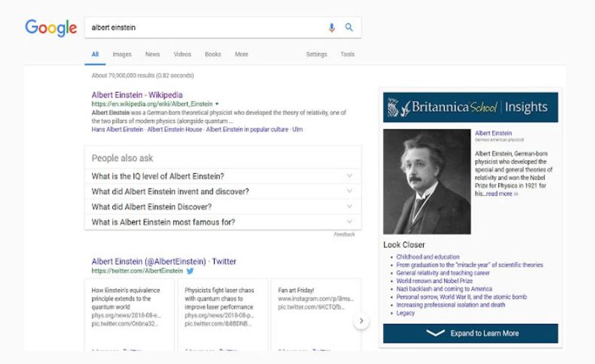
Task: Open the Albert Einstein - Wikipedia result
Action: pos(137,95)
